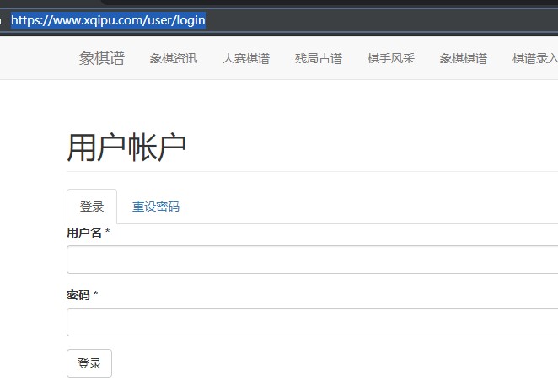
Task: Switch to the 登录 tab
Action: click(x=92, y=207)
